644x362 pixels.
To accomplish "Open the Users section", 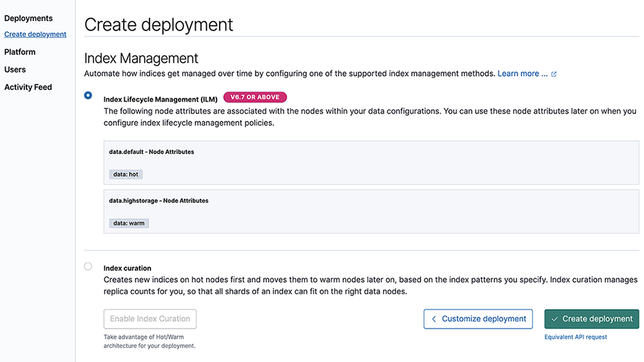I will pyautogui.click(x=15, y=70).
